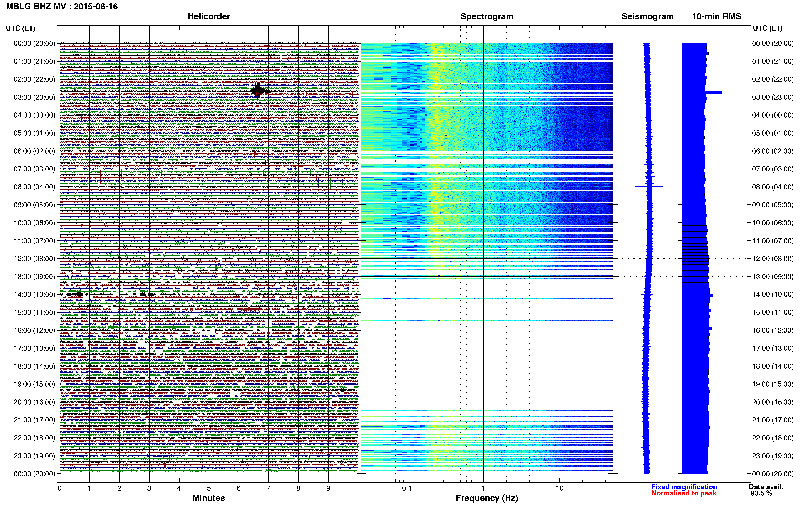Click the 12:00 (08:00) label on the Helicorder axis
The image size is (812, 508).
pos(34,259)
